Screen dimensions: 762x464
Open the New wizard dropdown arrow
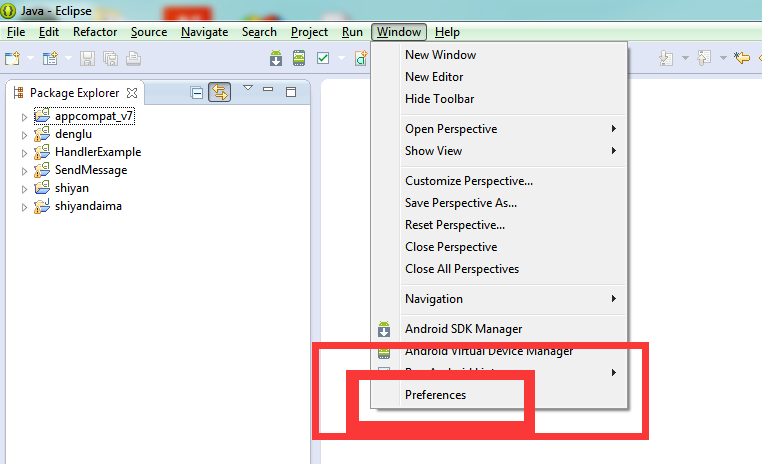tap(30, 58)
